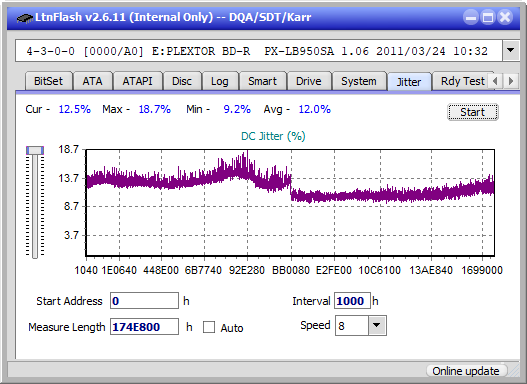Click in the Start Address field
The width and height of the screenshot is (527, 384).
click(x=145, y=300)
